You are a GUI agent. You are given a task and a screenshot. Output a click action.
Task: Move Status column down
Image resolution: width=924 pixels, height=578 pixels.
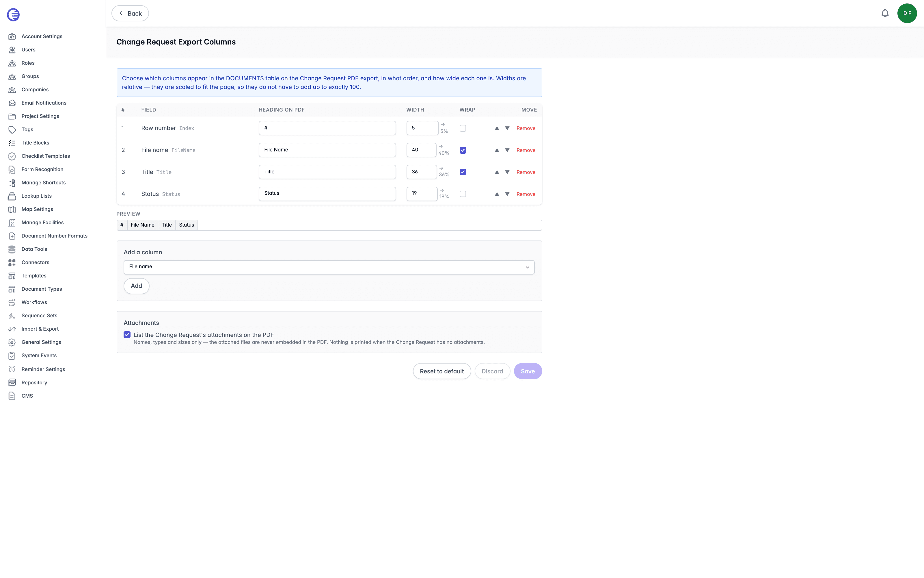(507, 194)
